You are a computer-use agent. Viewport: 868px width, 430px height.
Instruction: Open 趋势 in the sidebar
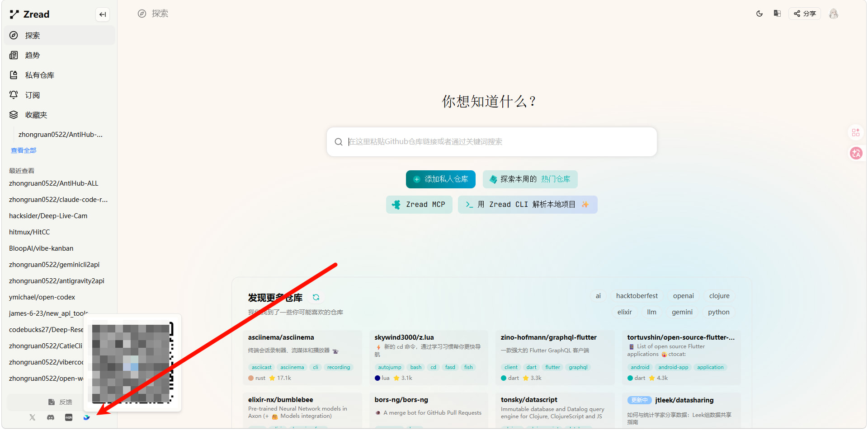(x=59, y=55)
